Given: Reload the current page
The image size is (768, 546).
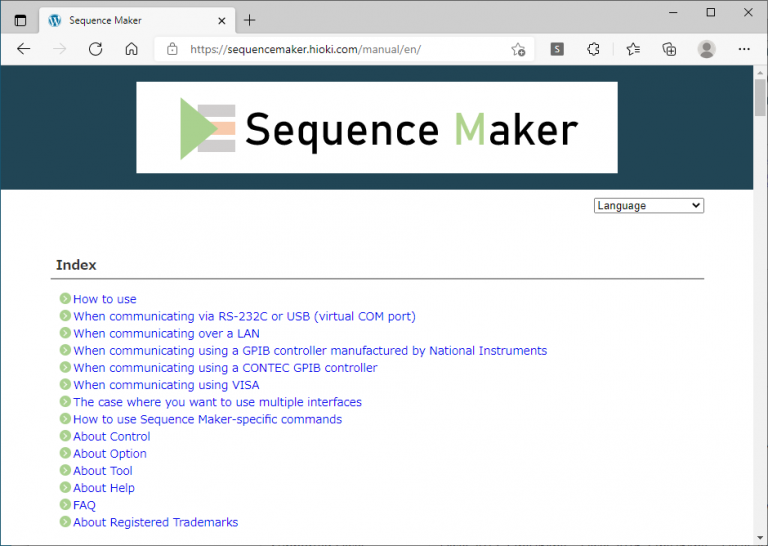Looking at the screenshot, I should (96, 49).
